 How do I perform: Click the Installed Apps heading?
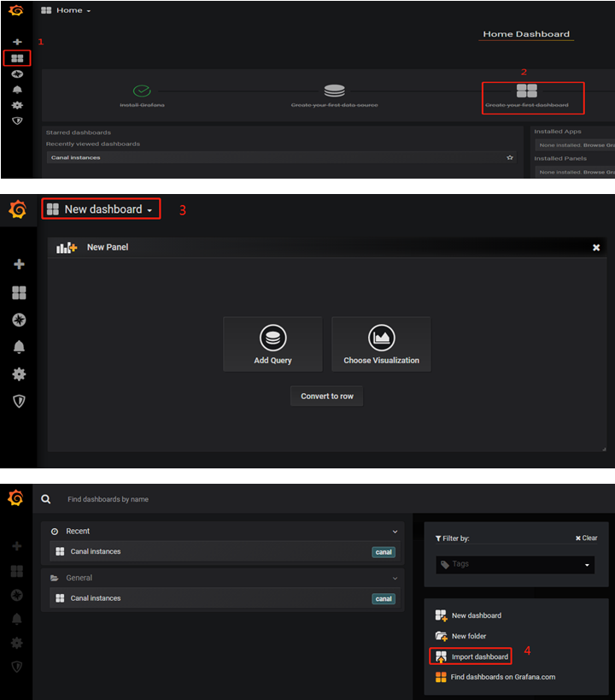click(x=558, y=132)
